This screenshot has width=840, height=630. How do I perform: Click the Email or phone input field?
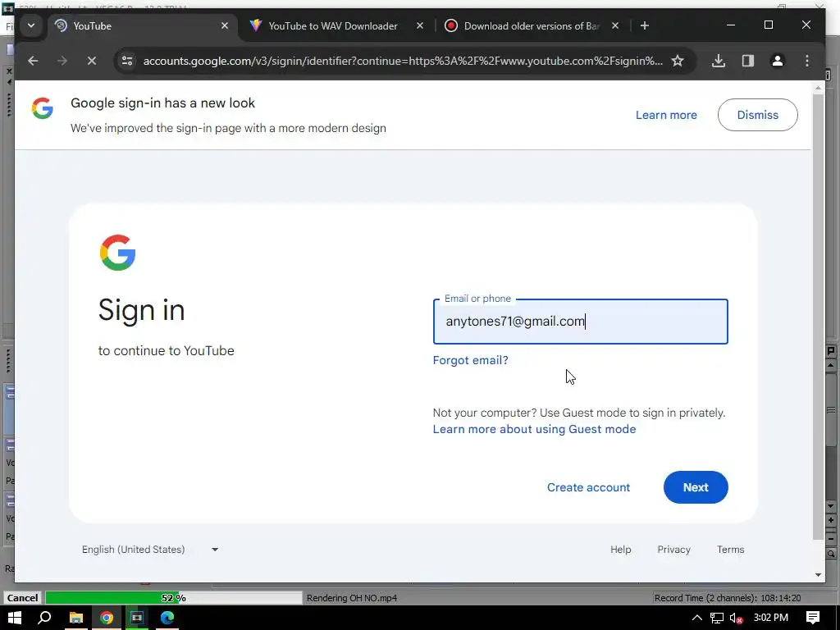[580, 322]
